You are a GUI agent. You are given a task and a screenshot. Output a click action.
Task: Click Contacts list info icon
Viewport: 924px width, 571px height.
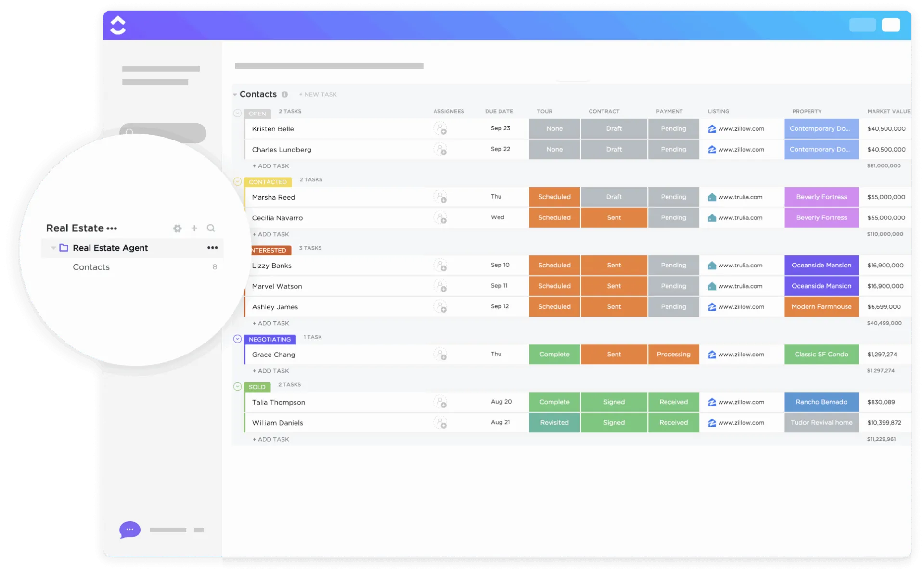pos(284,94)
